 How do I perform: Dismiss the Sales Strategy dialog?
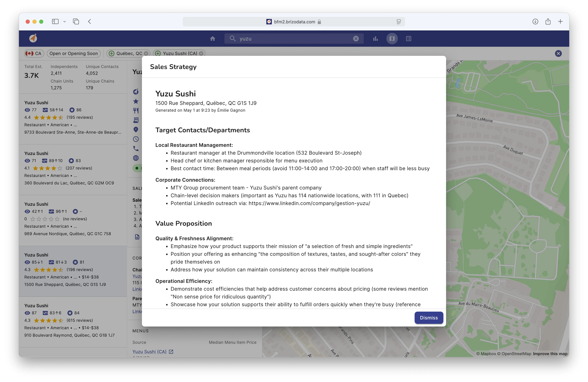click(x=429, y=318)
